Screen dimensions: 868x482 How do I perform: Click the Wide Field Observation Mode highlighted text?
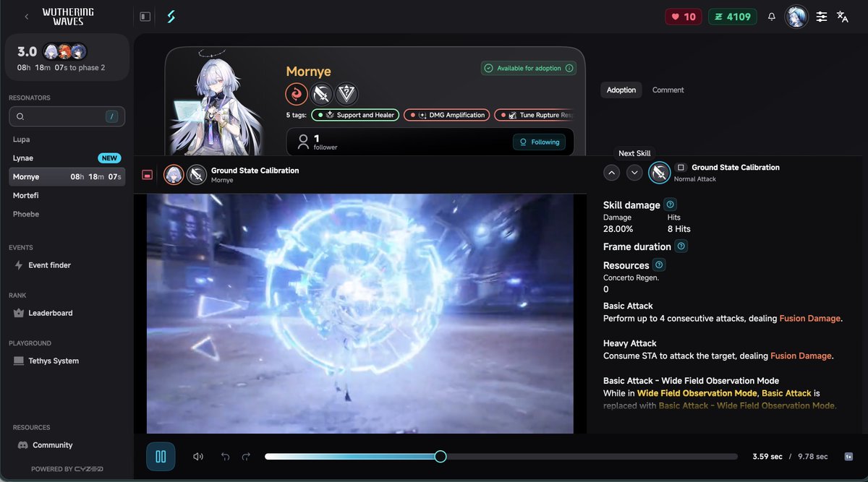(698, 393)
